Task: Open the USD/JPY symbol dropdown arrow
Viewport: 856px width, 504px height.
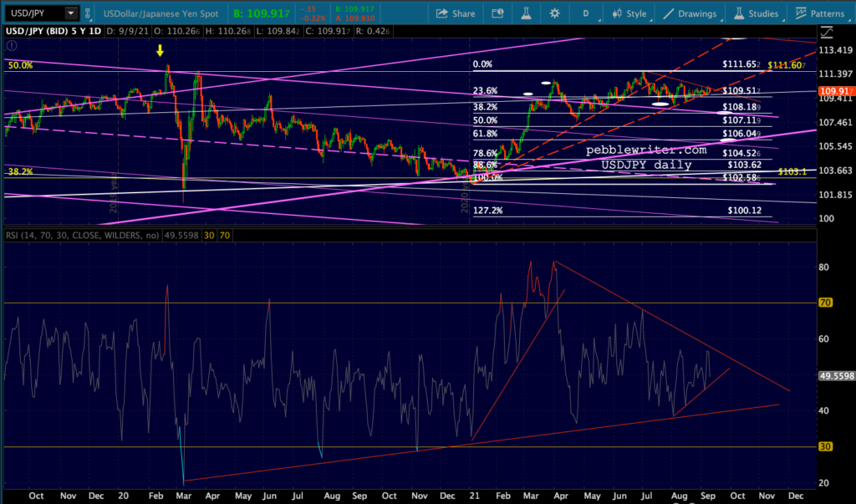Action: tap(70, 13)
